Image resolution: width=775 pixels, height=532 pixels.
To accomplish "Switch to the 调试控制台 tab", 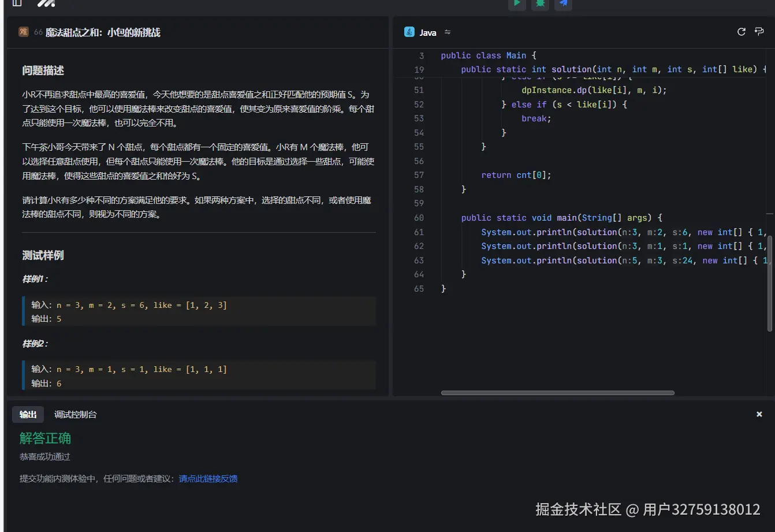I will pyautogui.click(x=75, y=414).
